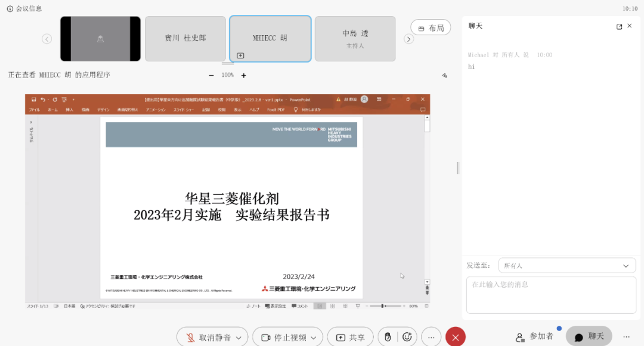The width and height of the screenshot is (644, 346).
Task: Click the 共享 share button
Action: (351, 337)
